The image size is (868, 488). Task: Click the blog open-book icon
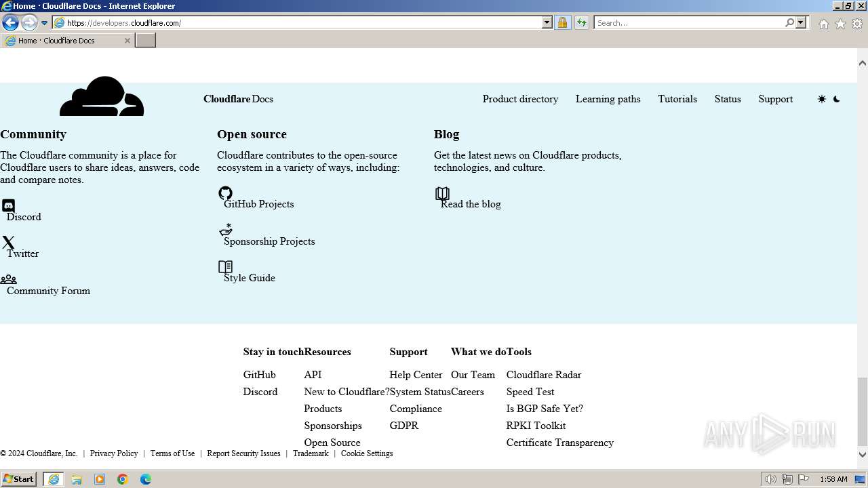[x=442, y=194]
